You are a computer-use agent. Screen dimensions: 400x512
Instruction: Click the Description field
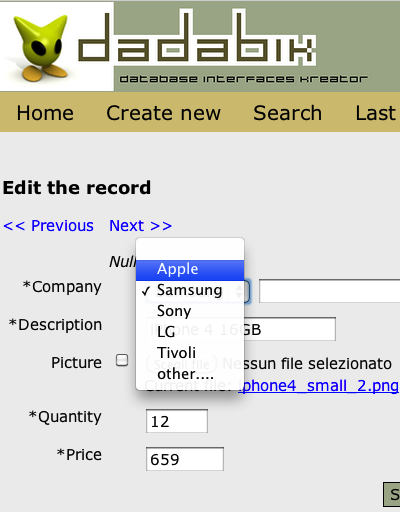pos(241,329)
